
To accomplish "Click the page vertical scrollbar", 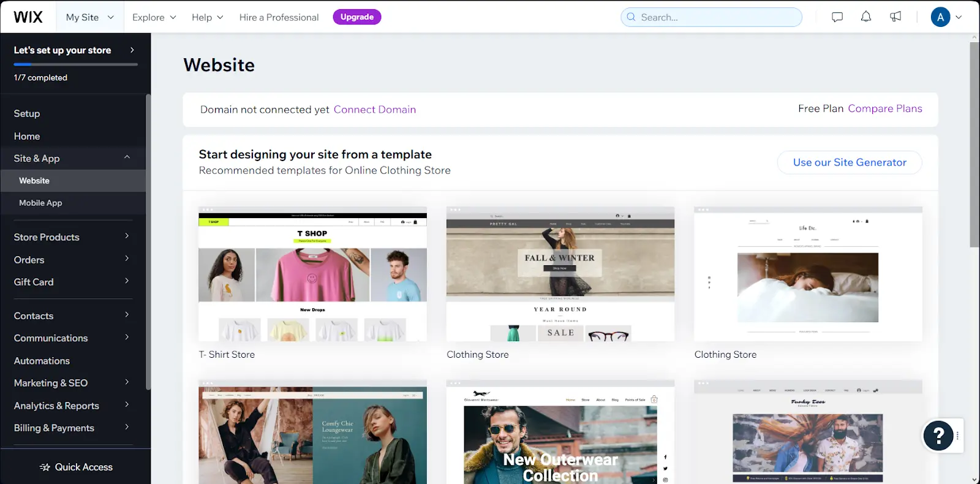I will (x=974, y=145).
